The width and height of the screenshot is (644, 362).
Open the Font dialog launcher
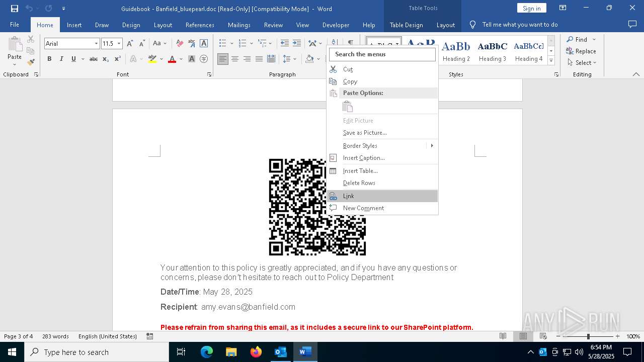point(209,74)
